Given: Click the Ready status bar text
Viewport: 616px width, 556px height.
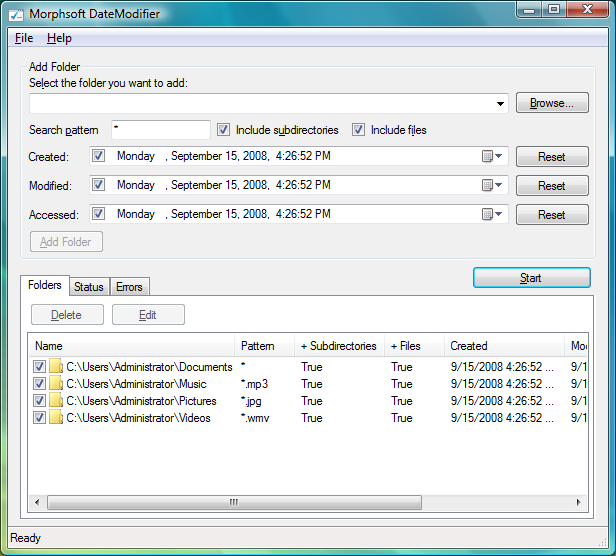Looking at the screenshot, I should 26,538.
